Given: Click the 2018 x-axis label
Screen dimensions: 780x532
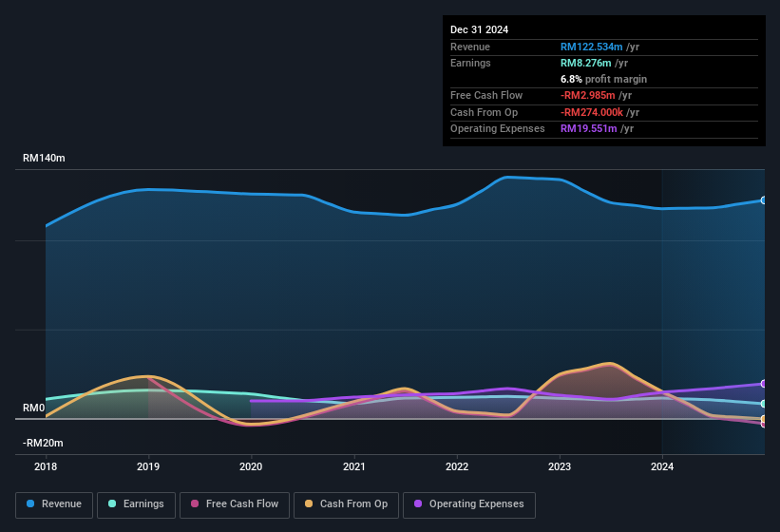Looking at the screenshot, I should (46, 466).
